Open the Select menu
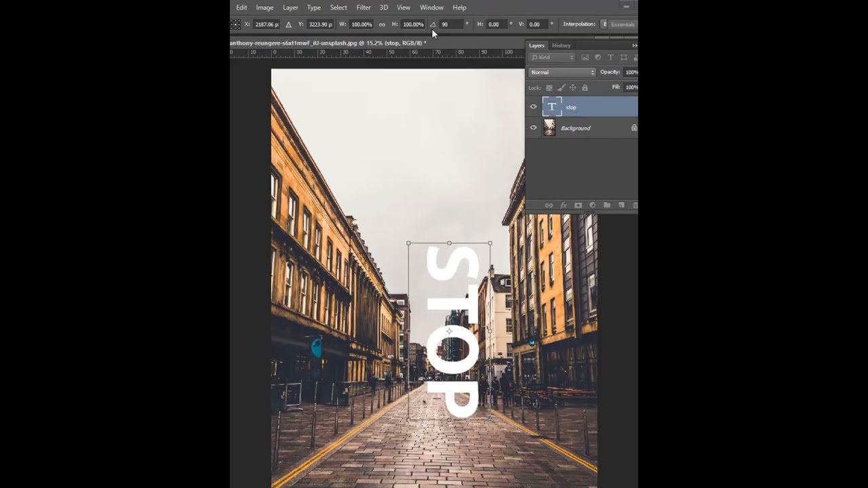 (338, 7)
